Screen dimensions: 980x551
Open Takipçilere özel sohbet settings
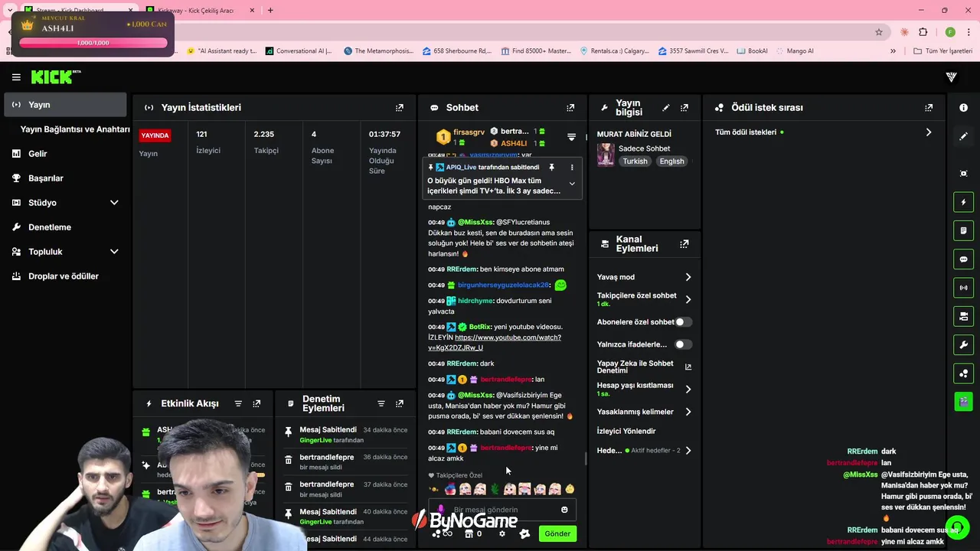688,299
